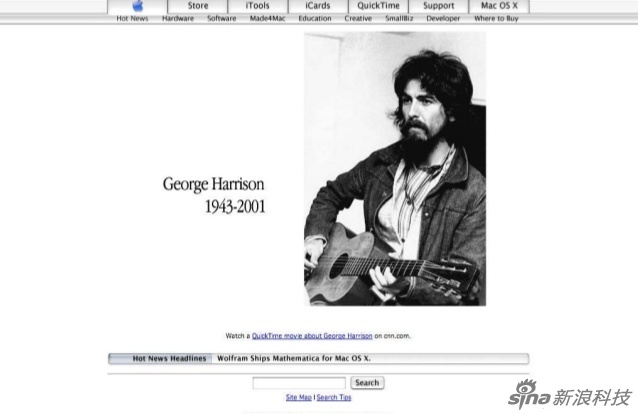Open the Support tab
This screenshot has width=638, height=414.
coord(439,6)
